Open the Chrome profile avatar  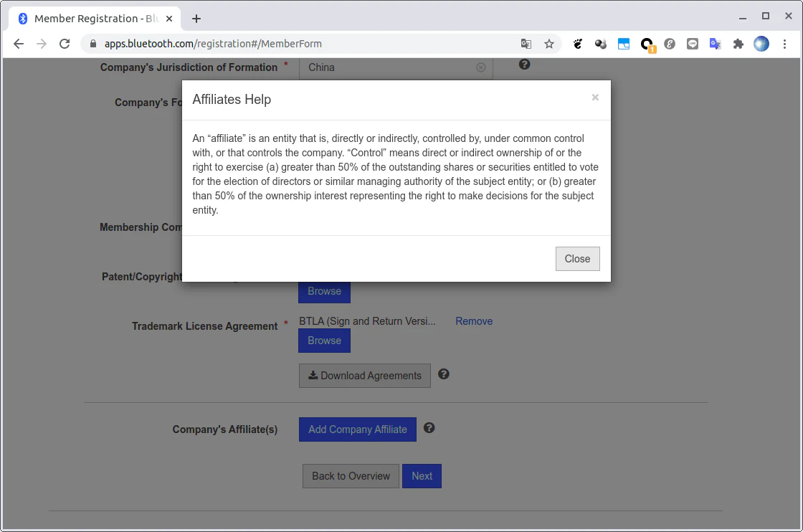click(x=761, y=44)
